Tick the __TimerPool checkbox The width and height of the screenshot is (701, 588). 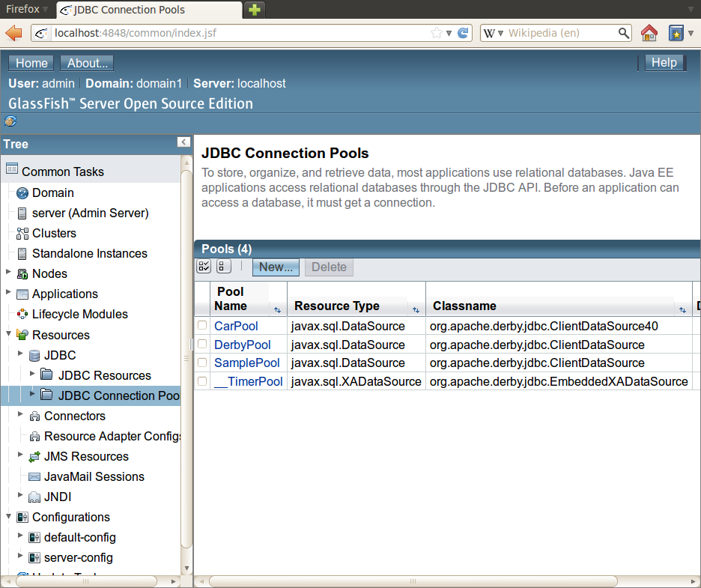point(202,381)
